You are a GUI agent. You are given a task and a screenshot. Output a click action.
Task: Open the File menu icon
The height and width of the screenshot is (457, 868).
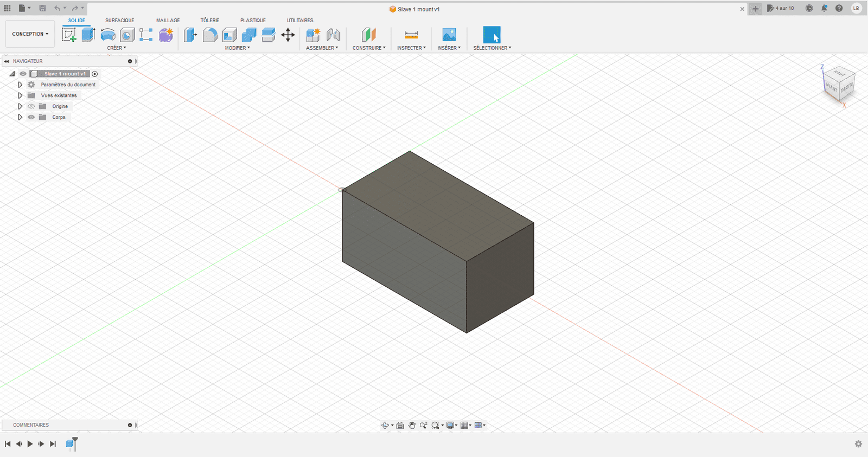(24, 8)
